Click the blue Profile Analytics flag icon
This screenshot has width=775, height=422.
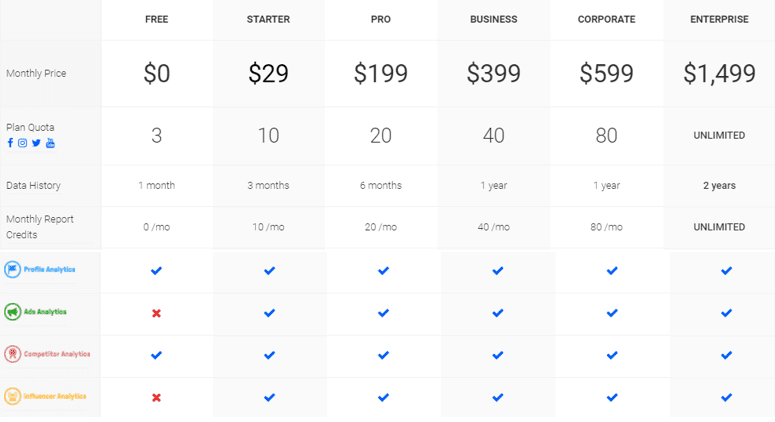(x=12, y=269)
